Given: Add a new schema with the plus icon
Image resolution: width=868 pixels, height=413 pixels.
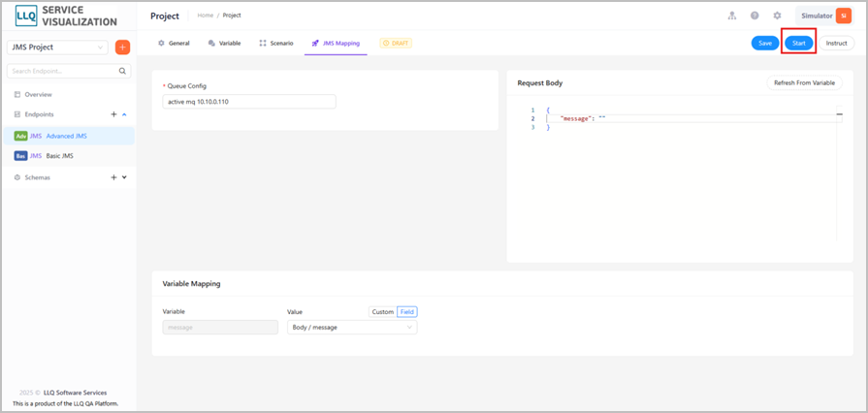Looking at the screenshot, I should pyautogui.click(x=113, y=177).
